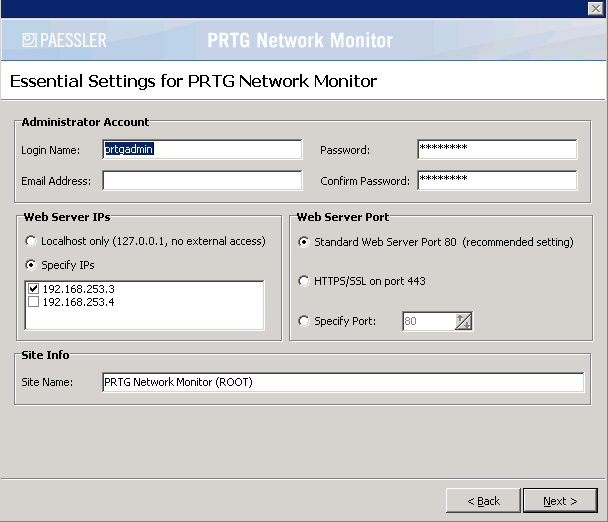Click the port spinner arrows

click(x=463, y=321)
